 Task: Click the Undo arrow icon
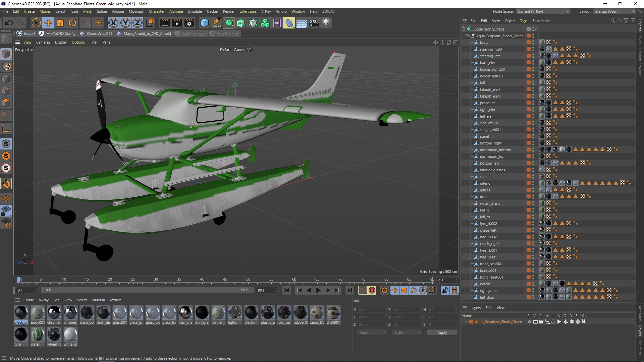(9, 23)
